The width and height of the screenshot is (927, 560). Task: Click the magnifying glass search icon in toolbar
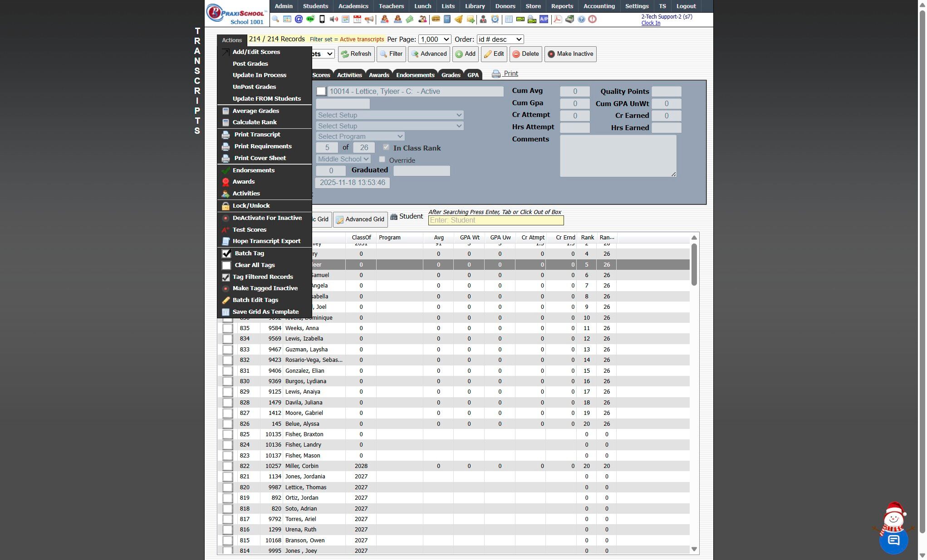point(275,19)
